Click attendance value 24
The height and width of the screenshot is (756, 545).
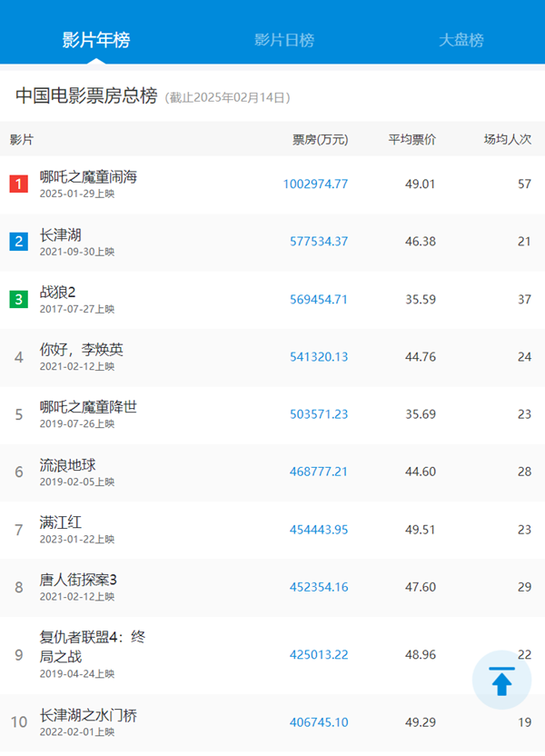[524, 356]
